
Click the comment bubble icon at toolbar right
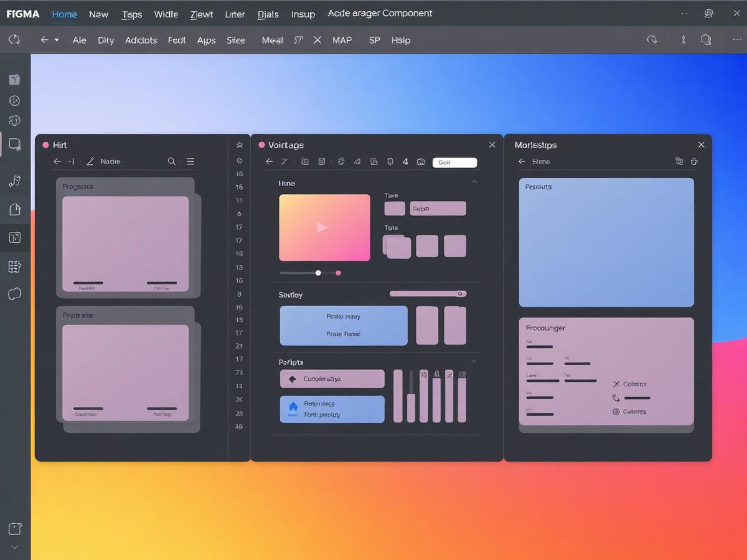pos(706,40)
